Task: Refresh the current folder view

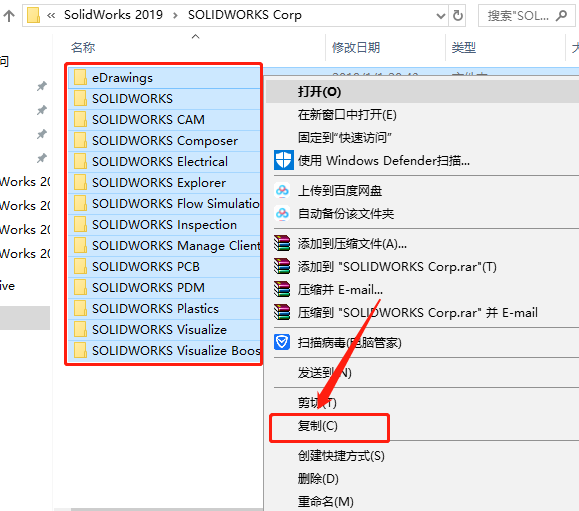Action: click(x=458, y=16)
